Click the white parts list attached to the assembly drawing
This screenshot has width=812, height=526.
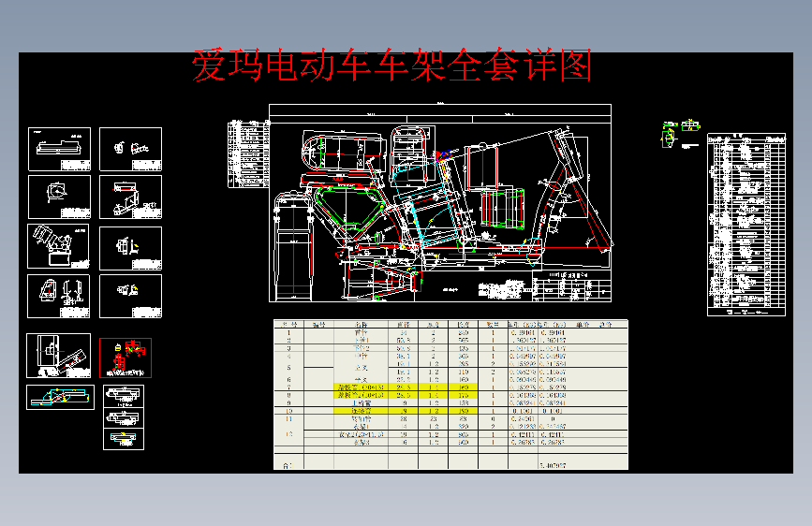pyautogui.click(x=249, y=153)
